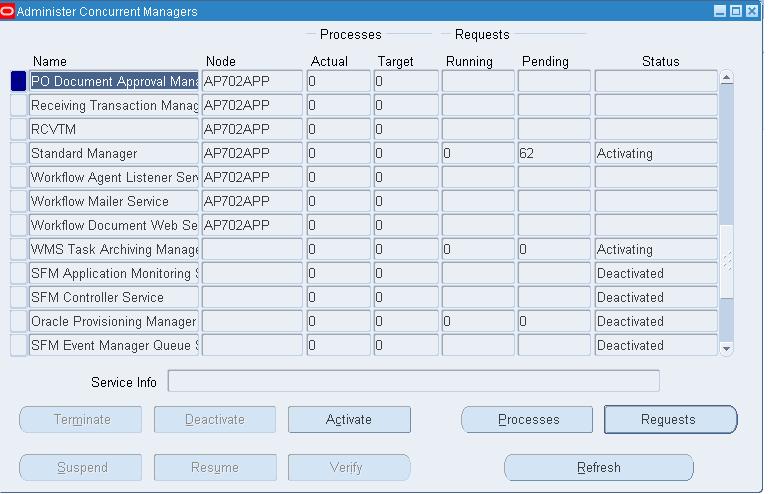Select the RCVTM row indicator box
771x494 pixels.
(x=18, y=130)
